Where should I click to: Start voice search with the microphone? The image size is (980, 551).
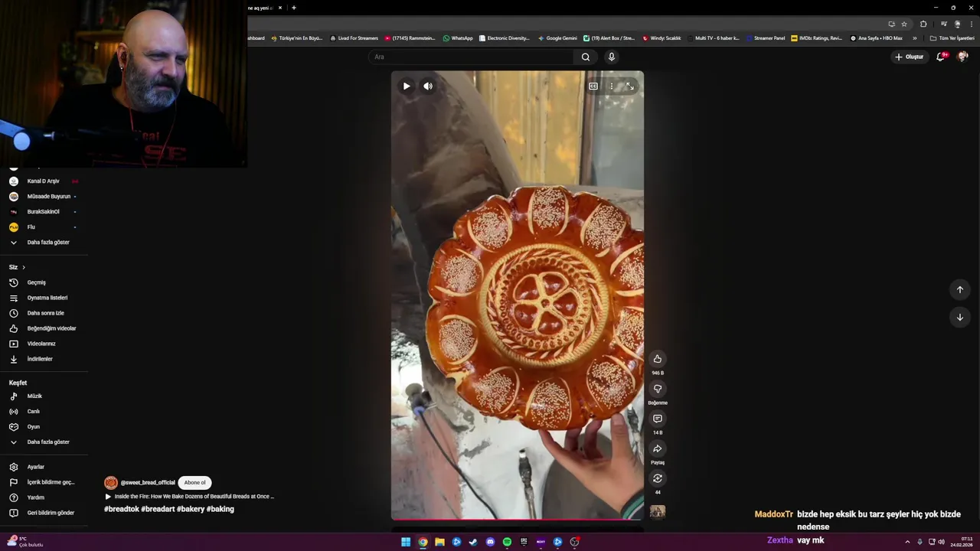click(611, 57)
